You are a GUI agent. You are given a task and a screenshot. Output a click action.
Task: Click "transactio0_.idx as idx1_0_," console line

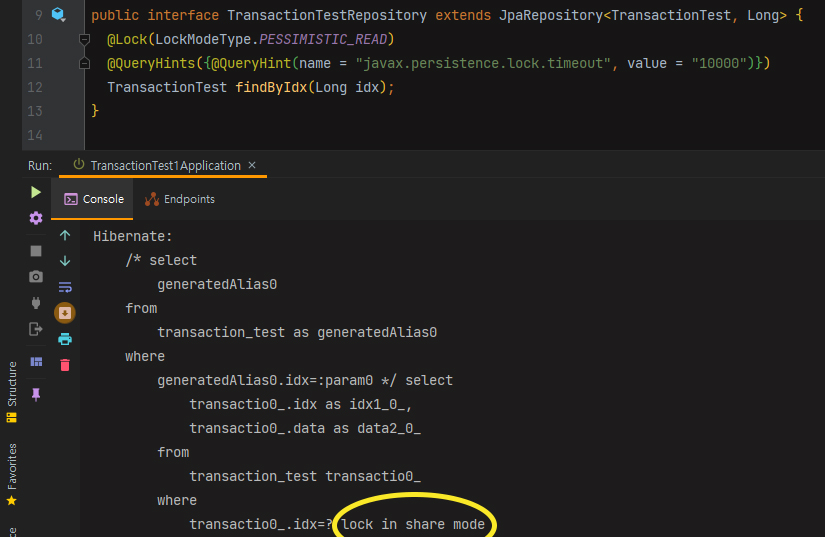pos(300,404)
